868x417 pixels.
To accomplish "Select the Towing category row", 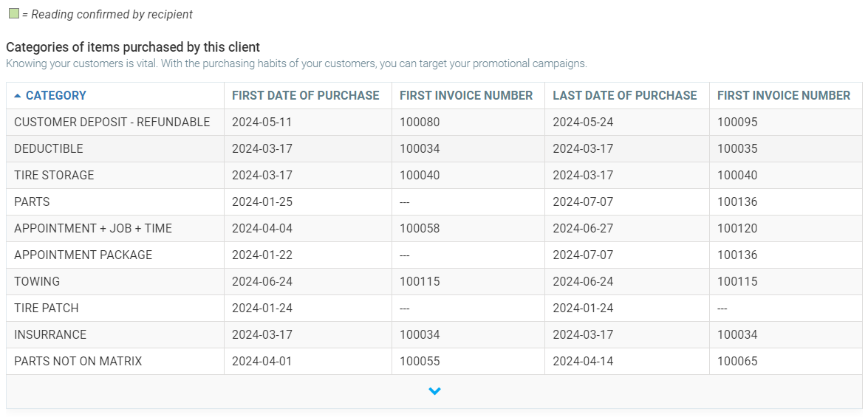I will pos(37,282).
